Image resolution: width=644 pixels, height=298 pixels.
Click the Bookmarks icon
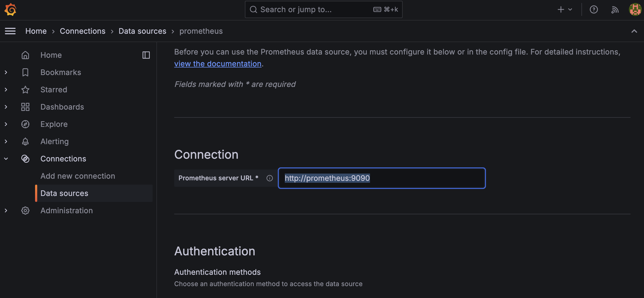(x=25, y=72)
